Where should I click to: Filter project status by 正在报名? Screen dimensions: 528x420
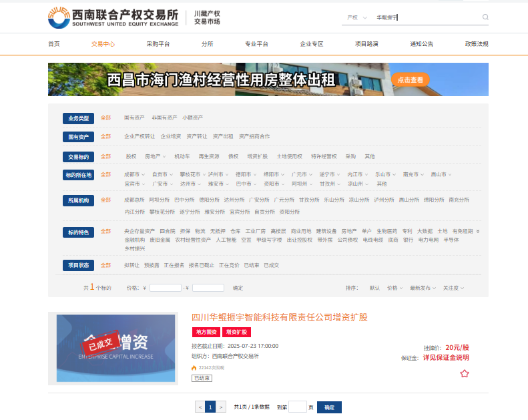174,265
